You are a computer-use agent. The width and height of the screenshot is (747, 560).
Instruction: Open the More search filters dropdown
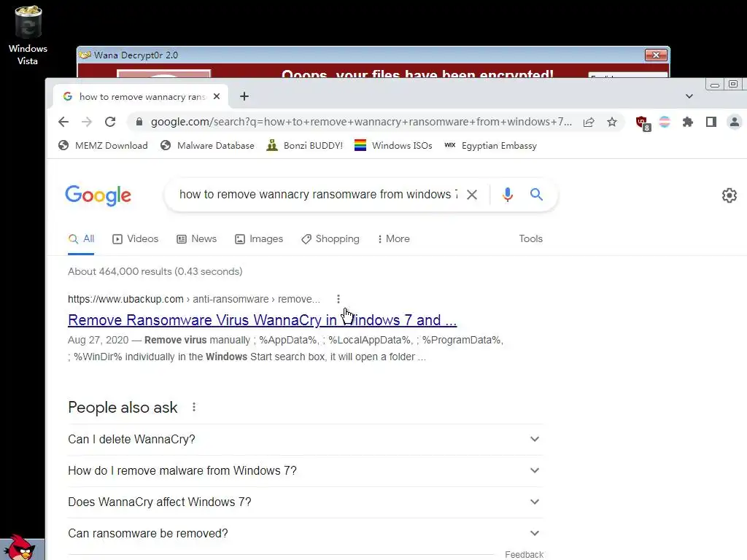[393, 239]
